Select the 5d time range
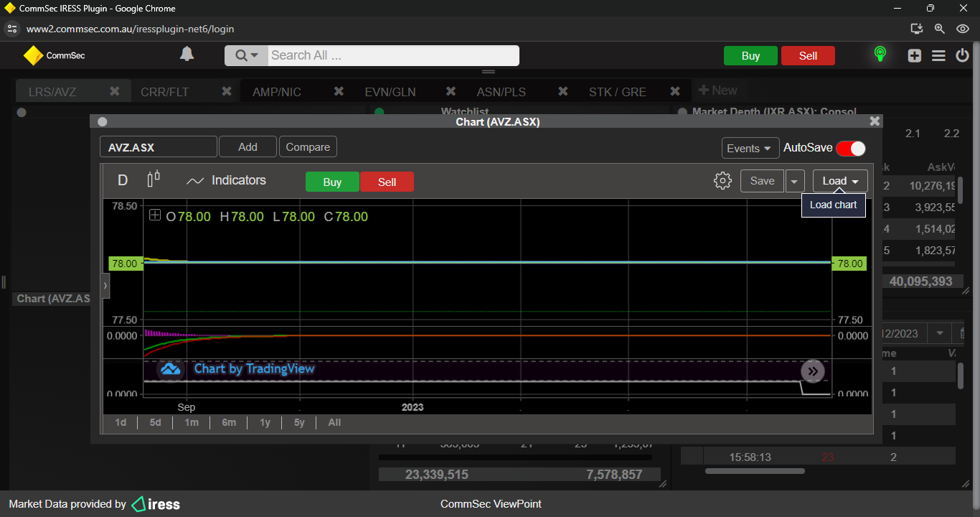 (155, 422)
